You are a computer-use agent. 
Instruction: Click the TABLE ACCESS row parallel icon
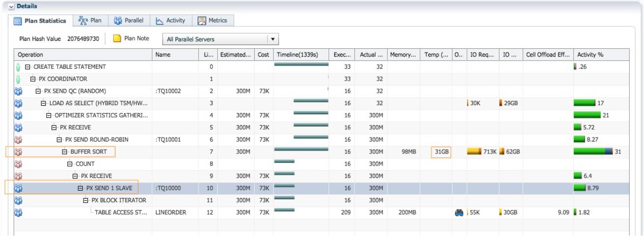pos(19,212)
